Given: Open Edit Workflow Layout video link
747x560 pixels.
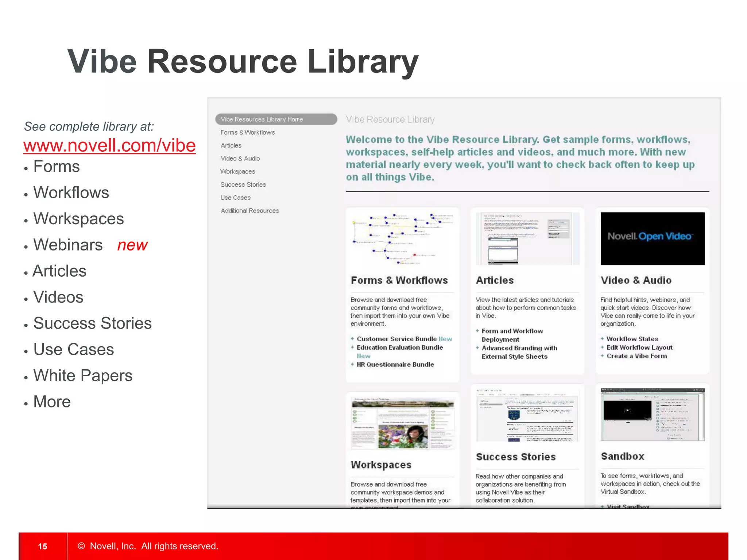Looking at the screenshot, I should pos(639,347).
